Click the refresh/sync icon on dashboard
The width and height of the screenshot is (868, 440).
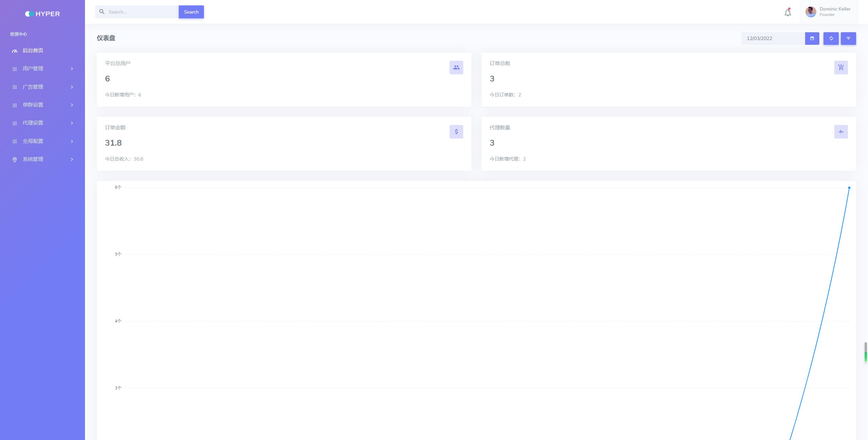830,38
